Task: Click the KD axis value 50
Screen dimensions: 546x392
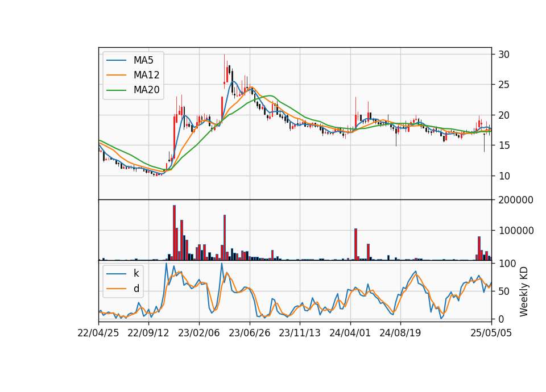Action: click(x=504, y=291)
